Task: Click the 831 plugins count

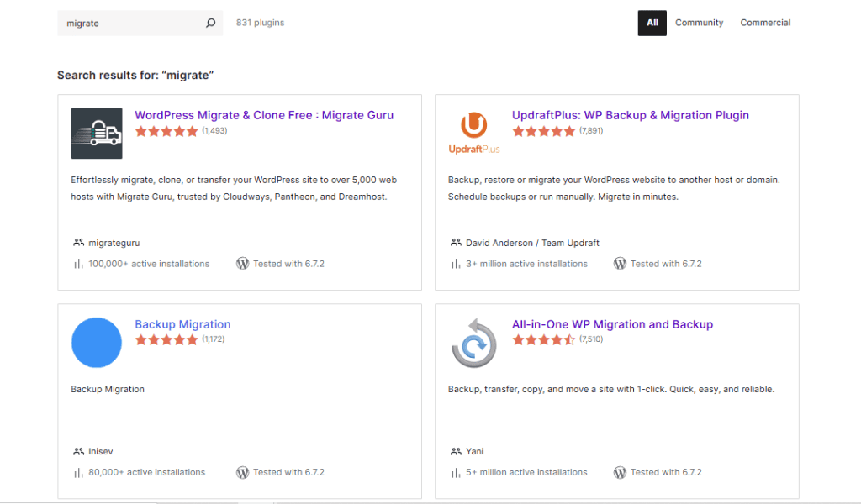Action: coord(261,23)
